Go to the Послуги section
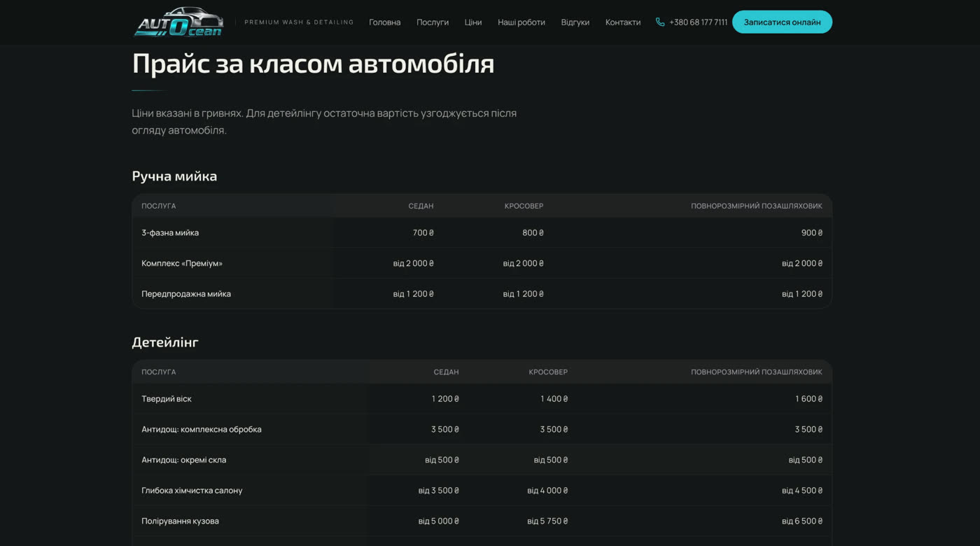This screenshot has height=546, width=980. click(433, 22)
